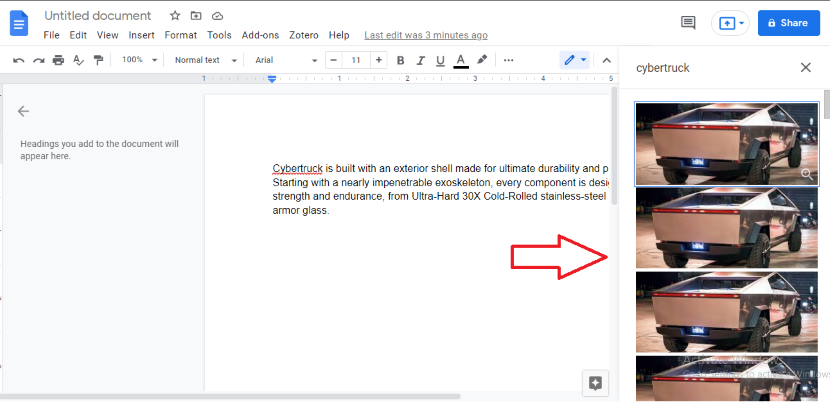Click the document vertical scrollbar
The width and height of the screenshot is (830, 402).
(x=614, y=146)
